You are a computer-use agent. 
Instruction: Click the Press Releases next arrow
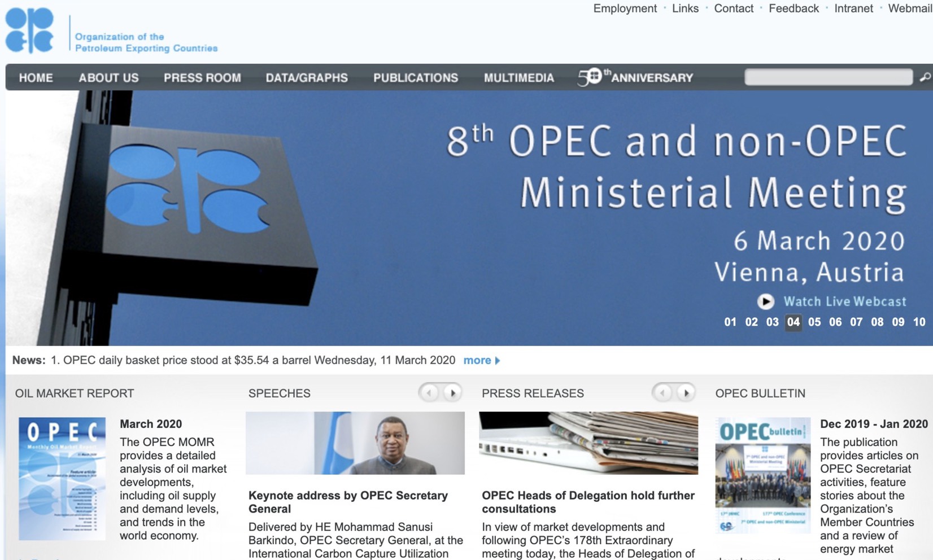click(x=686, y=392)
